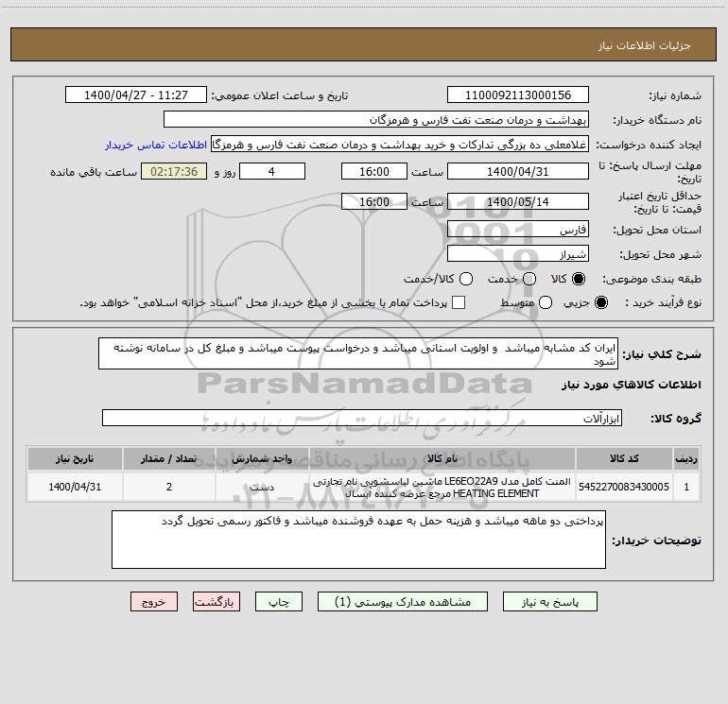Viewport: 728px width, 704px height.
Task: Select the 'خدمت' radio button
Action: click(x=529, y=279)
